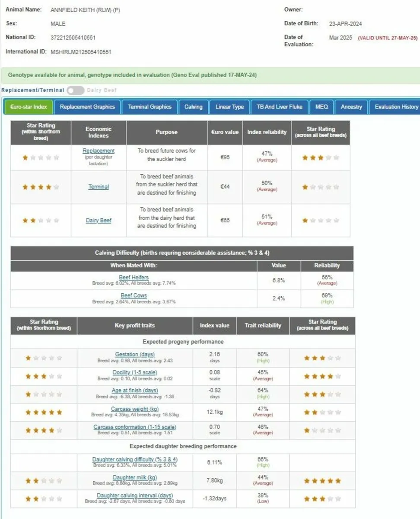
Task: Open the Calving tab
Action: pyautogui.click(x=194, y=107)
